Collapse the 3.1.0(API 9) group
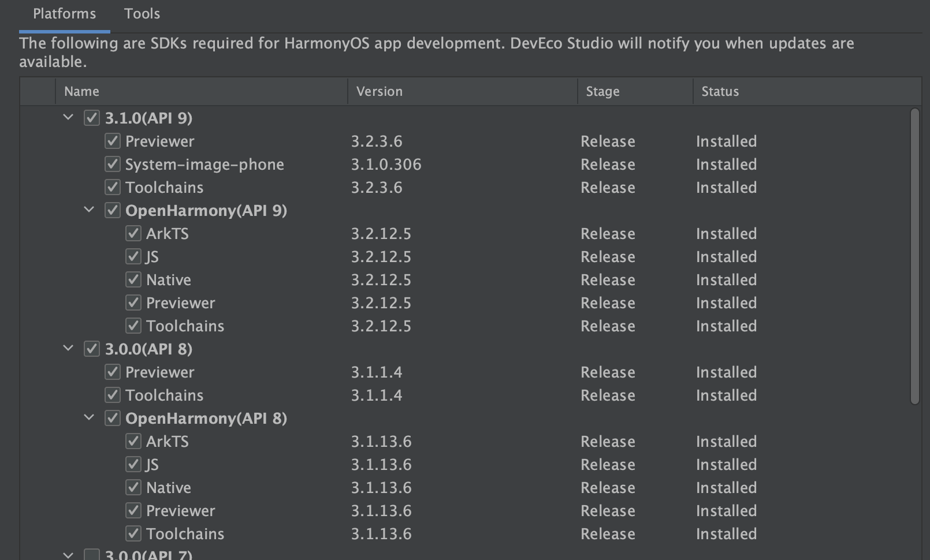 (68, 117)
